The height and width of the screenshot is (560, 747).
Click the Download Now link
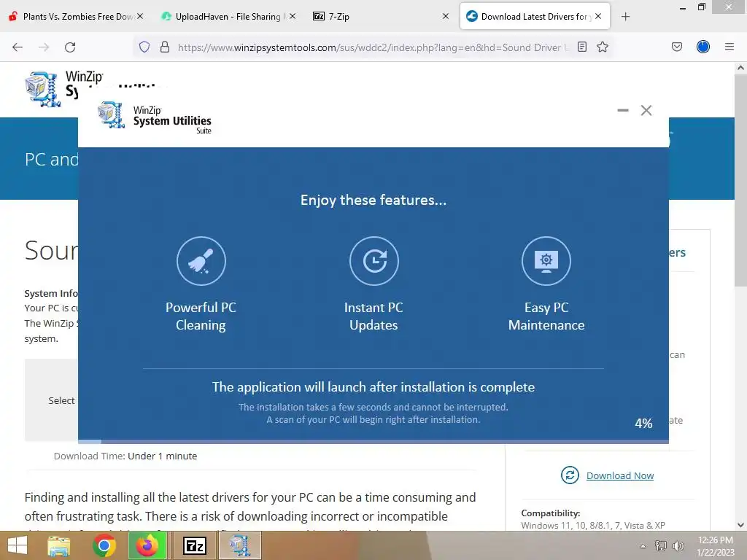[620, 475]
